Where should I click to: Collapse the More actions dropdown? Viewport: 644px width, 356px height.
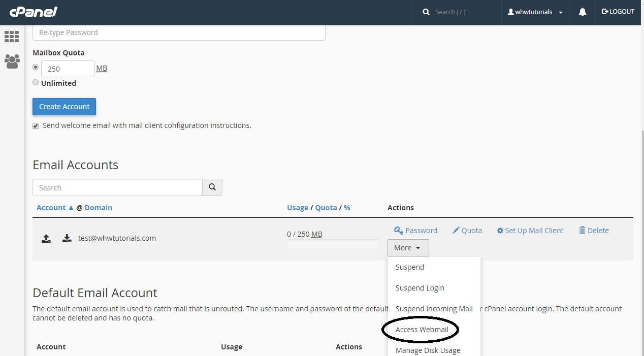click(408, 247)
